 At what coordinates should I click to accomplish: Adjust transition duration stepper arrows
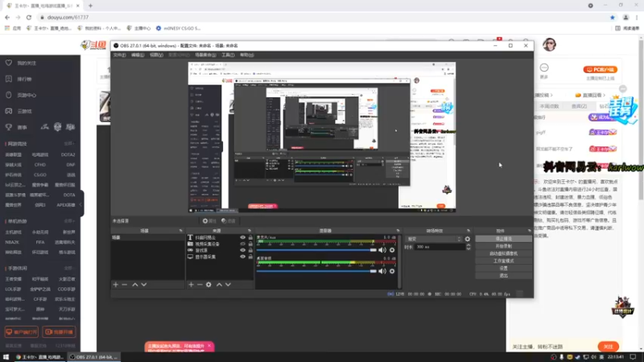[469, 247]
